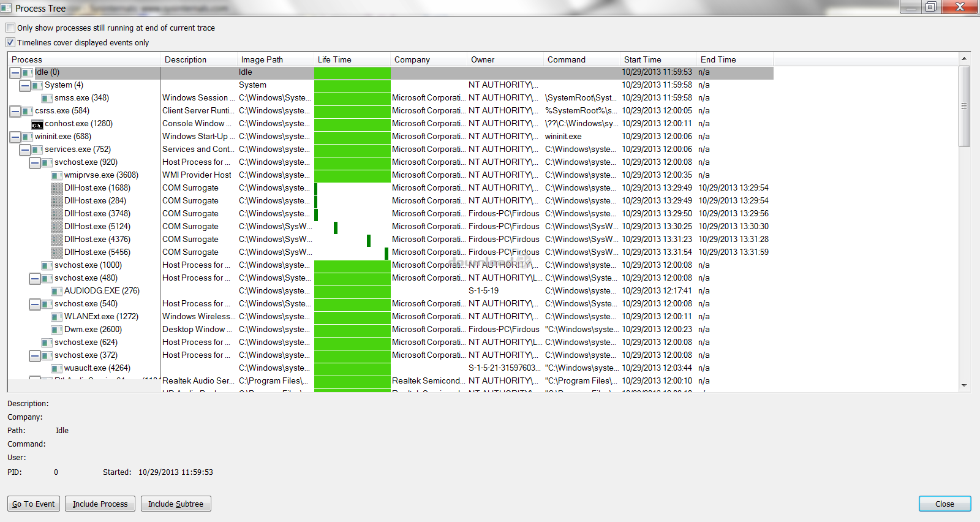Click the smss.exe process icon
Viewport: 980px width, 522px height.
[x=47, y=98]
